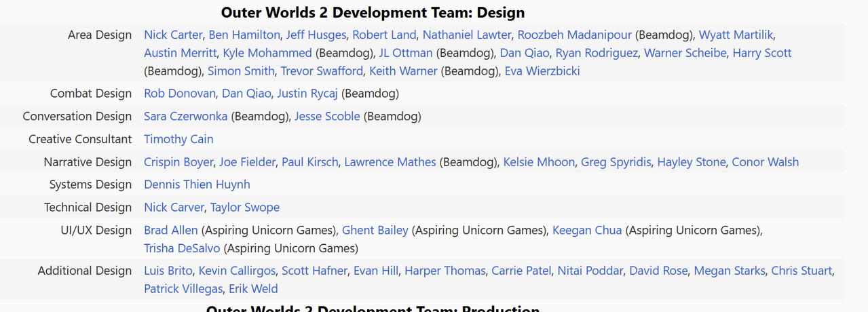Click the 'UI/UX Design' row label
Image resolution: width=868 pixels, height=312 pixels.
click(x=96, y=231)
